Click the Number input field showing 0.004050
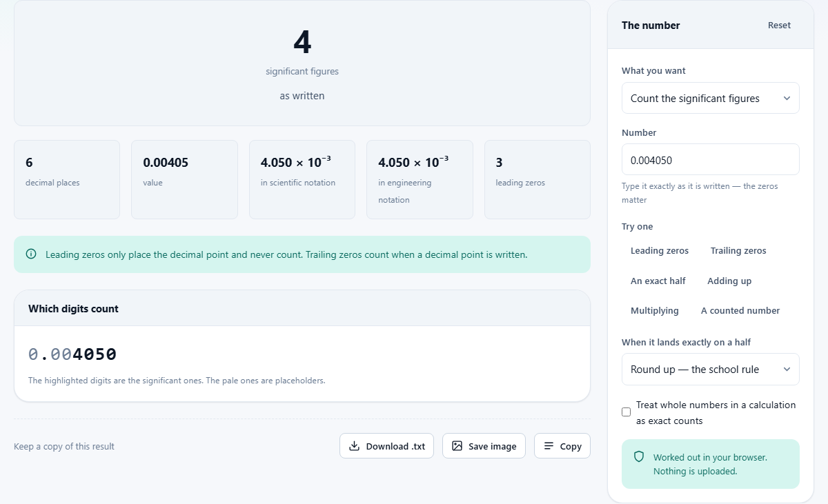 tap(711, 159)
